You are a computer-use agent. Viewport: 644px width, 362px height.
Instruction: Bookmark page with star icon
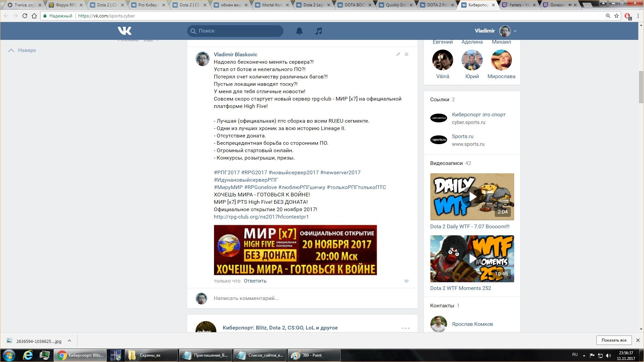click(616, 16)
